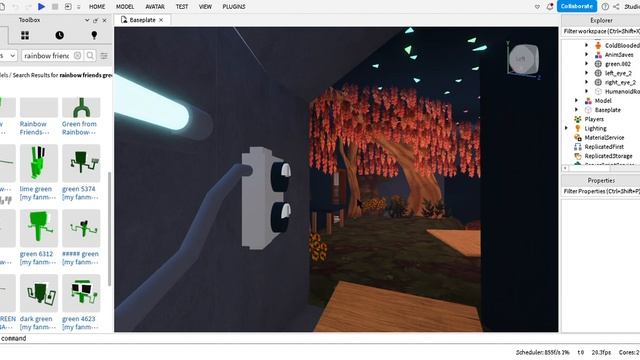Click the AnimSaves model icon
Viewport: 640px width, 360px height.
pyautogui.click(x=598, y=55)
